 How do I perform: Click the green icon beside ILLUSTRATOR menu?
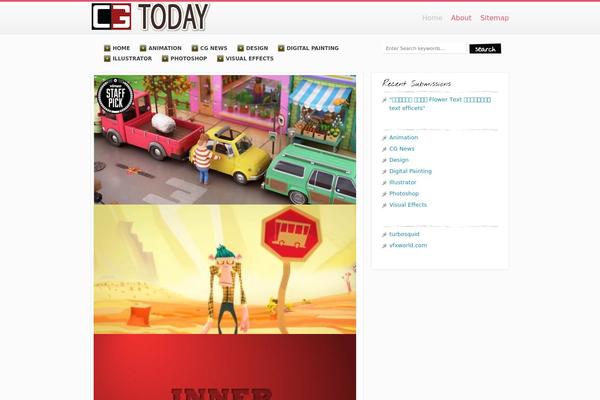pos(107,59)
